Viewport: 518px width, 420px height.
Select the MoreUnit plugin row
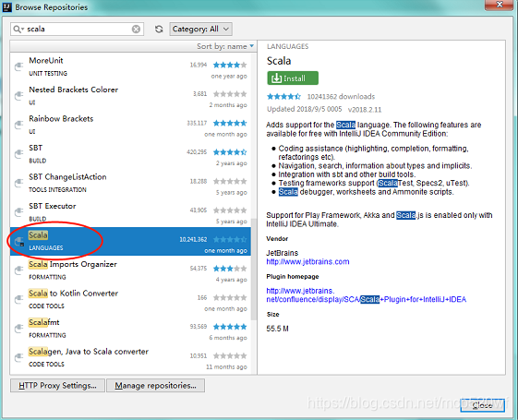tap(130, 67)
